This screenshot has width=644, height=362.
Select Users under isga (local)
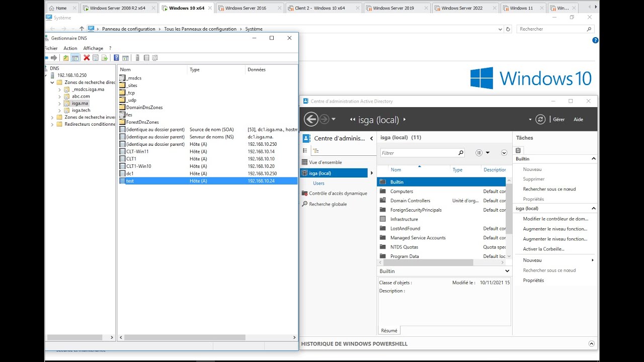click(318, 183)
